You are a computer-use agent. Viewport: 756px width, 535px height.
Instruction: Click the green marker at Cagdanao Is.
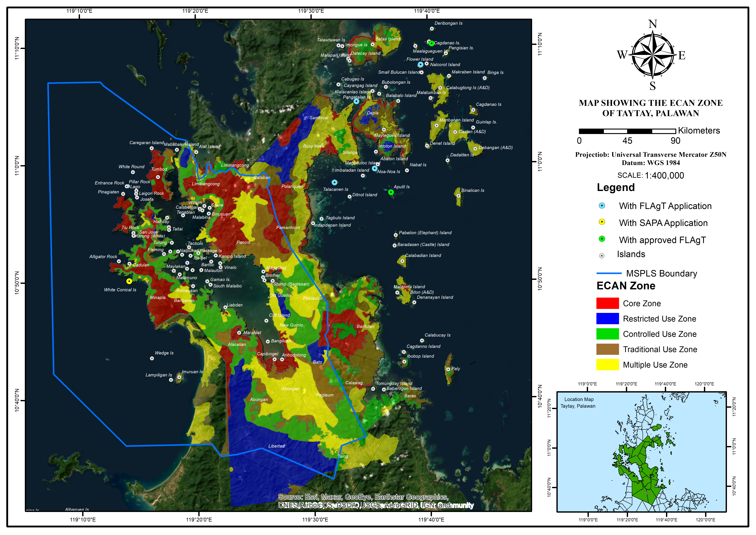(432, 43)
